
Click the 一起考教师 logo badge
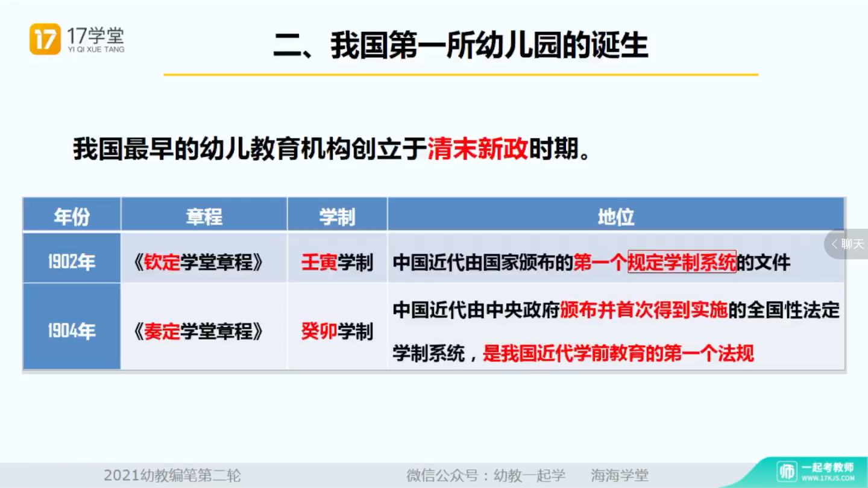[816, 471]
